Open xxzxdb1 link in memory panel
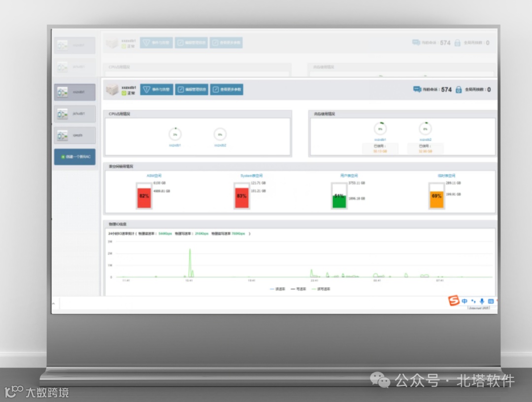The image size is (532, 402). point(380,140)
